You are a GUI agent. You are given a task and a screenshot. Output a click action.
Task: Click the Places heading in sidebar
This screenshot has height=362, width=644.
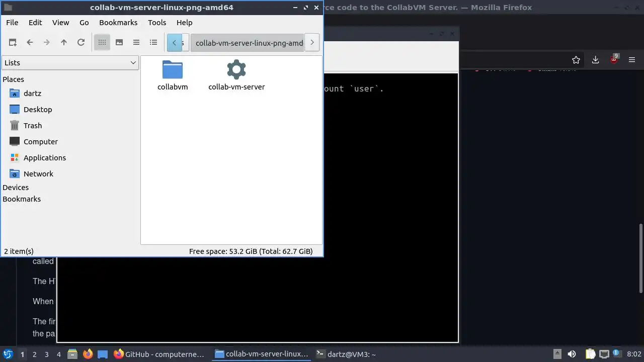pyautogui.click(x=14, y=79)
